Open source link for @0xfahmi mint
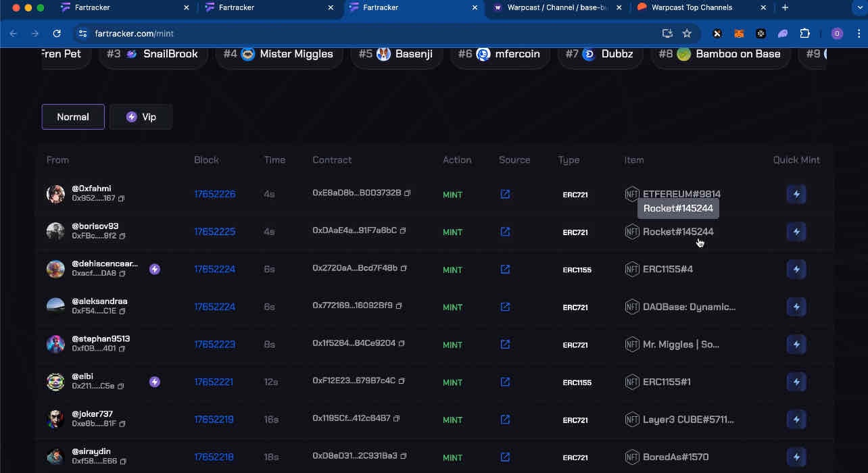The image size is (868, 473). pos(505,194)
